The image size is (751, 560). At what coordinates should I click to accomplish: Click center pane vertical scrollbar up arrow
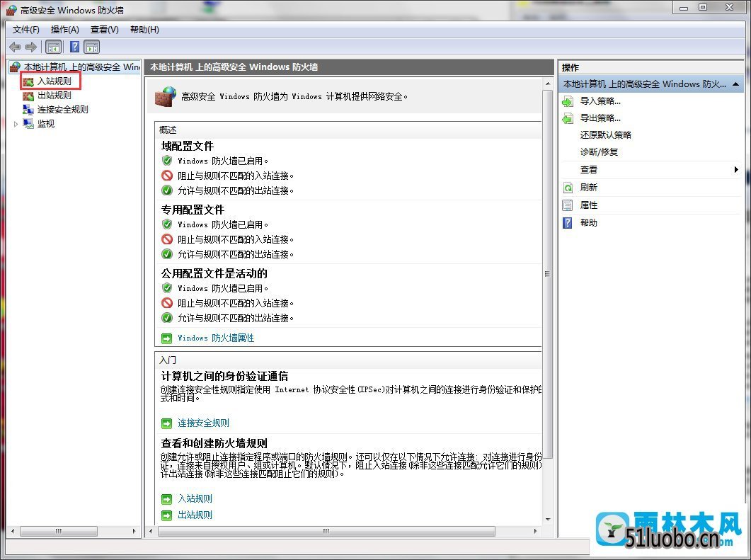tap(548, 84)
